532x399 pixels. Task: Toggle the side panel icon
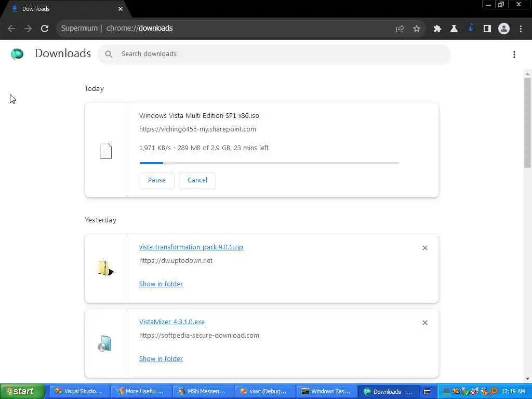coord(487,29)
